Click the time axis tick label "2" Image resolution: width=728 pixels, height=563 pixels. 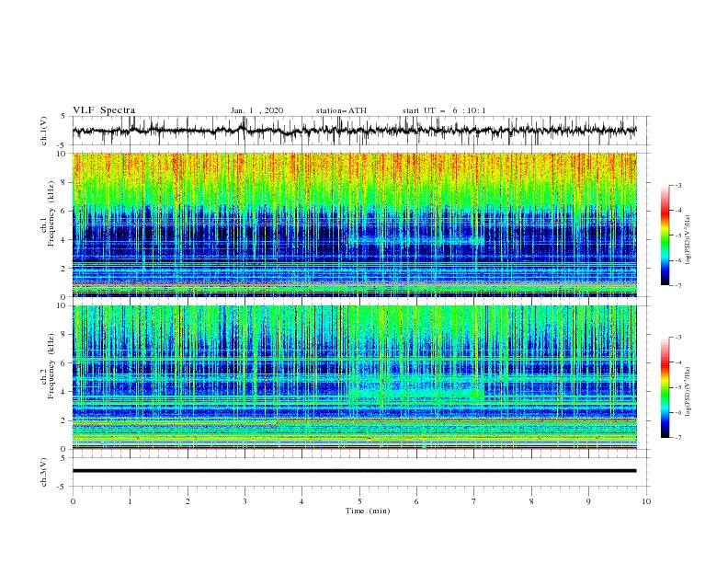[x=188, y=501]
